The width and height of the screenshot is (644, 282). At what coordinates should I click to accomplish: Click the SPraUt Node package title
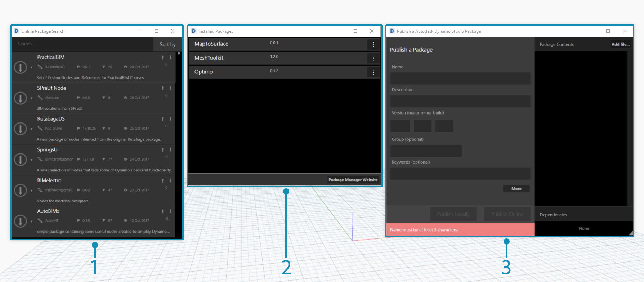pos(52,88)
